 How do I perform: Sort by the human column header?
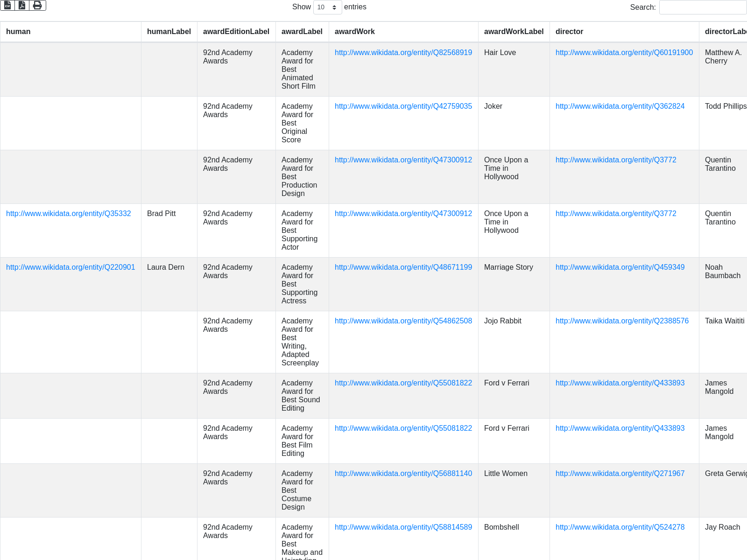point(70,32)
